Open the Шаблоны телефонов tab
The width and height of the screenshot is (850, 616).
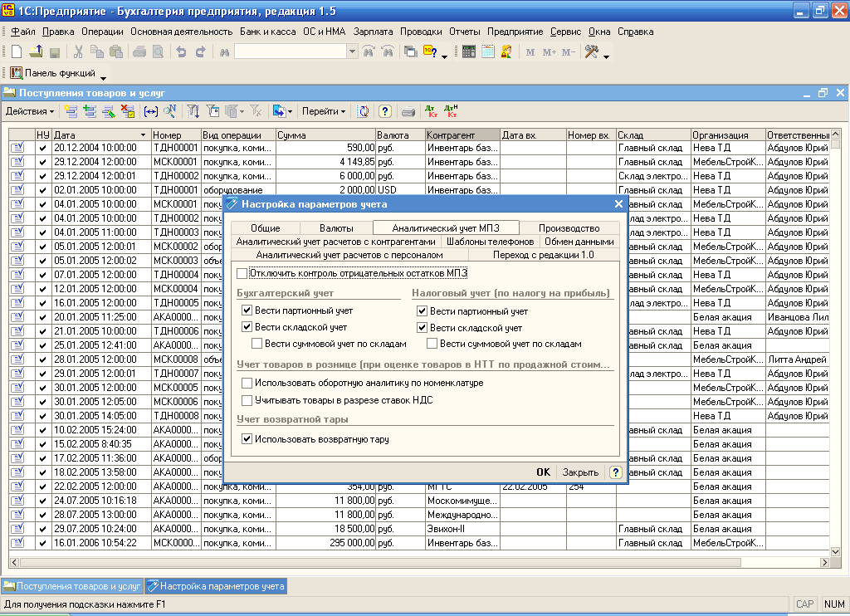click(490, 242)
